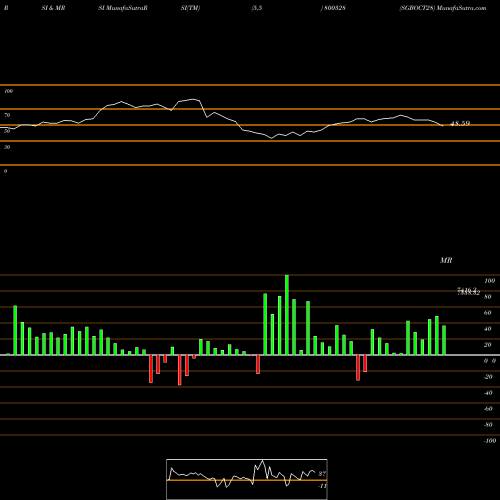Screen dimensions: 500x500
Task: Open the mini overview chart thumbnail
Action: 247,479
